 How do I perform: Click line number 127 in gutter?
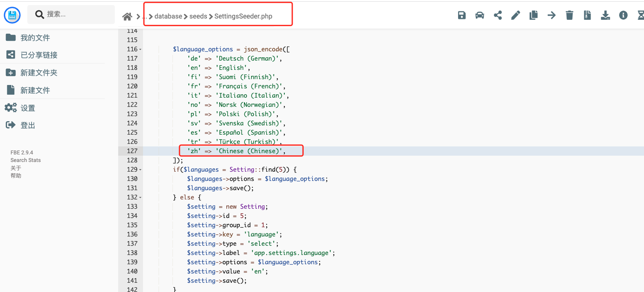click(132, 151)
